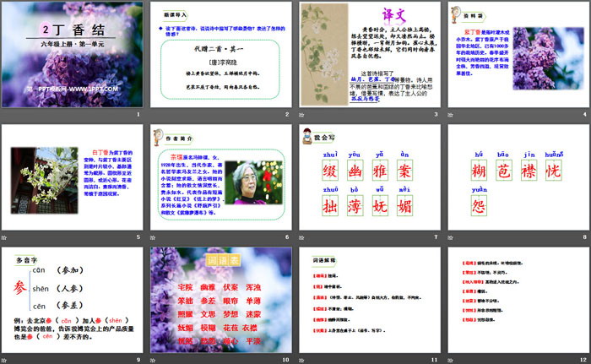Click the 多音字 heading on slide 9
Screen dimensions: 591x364
pyautogui.click(x=26, y=260)
